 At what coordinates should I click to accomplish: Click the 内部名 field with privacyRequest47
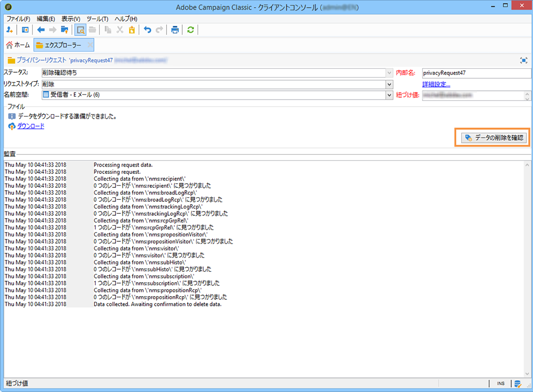click(x=476, y=73)
